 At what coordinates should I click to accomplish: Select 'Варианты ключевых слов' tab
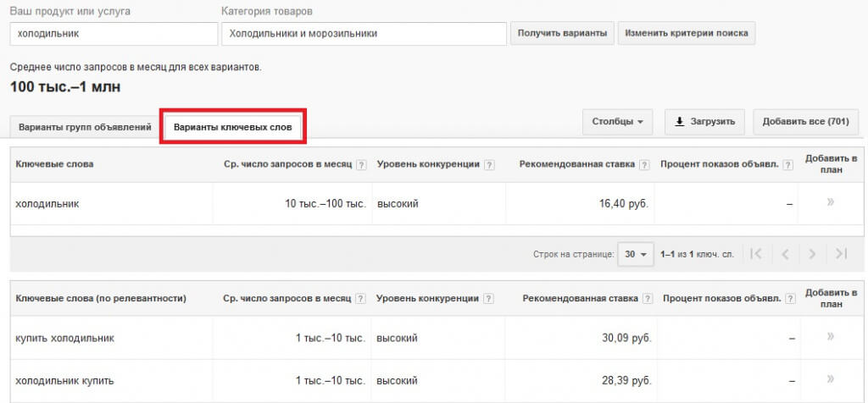coord(233,127)
